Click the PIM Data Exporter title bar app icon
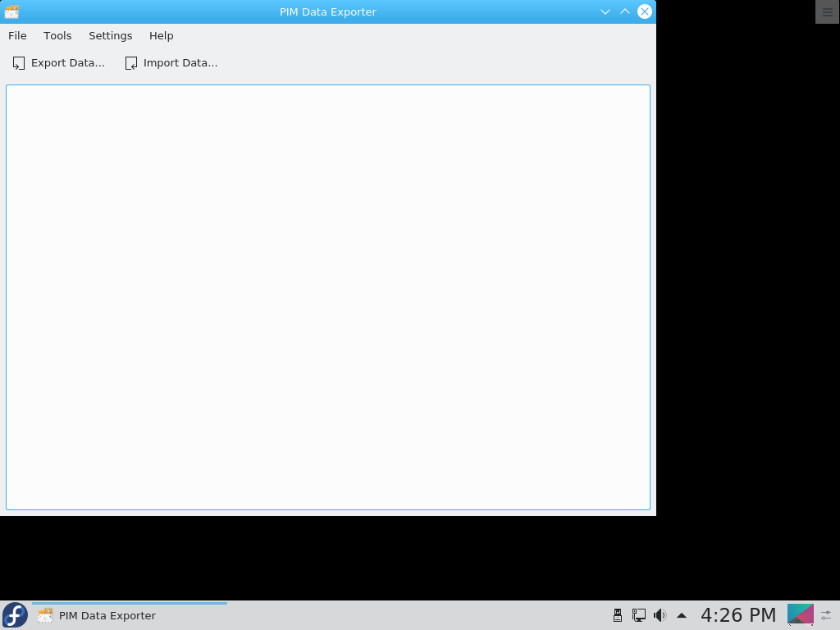The height and width of the screenshot is (630, 840). tap(11, 11)
